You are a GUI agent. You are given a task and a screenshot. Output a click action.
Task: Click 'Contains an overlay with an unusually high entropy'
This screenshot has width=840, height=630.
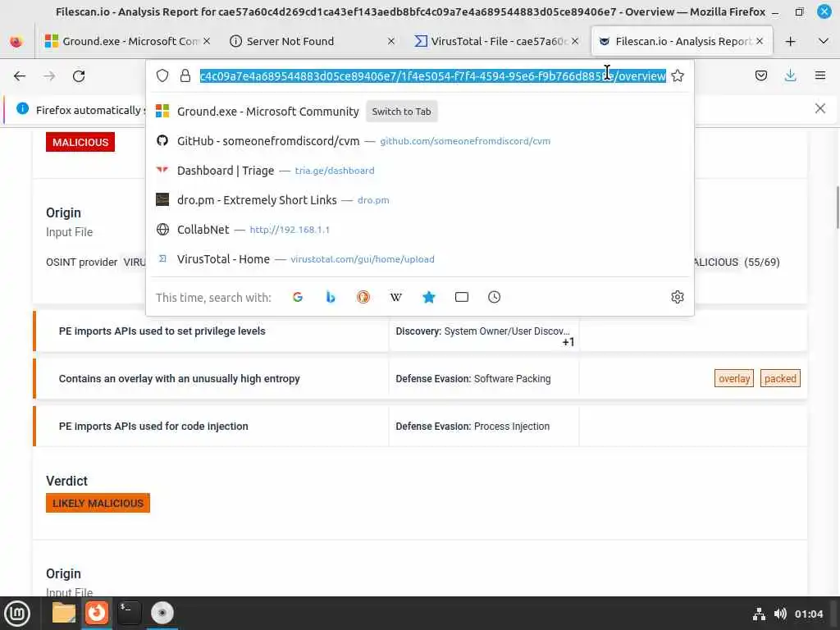tap(180, 379)
